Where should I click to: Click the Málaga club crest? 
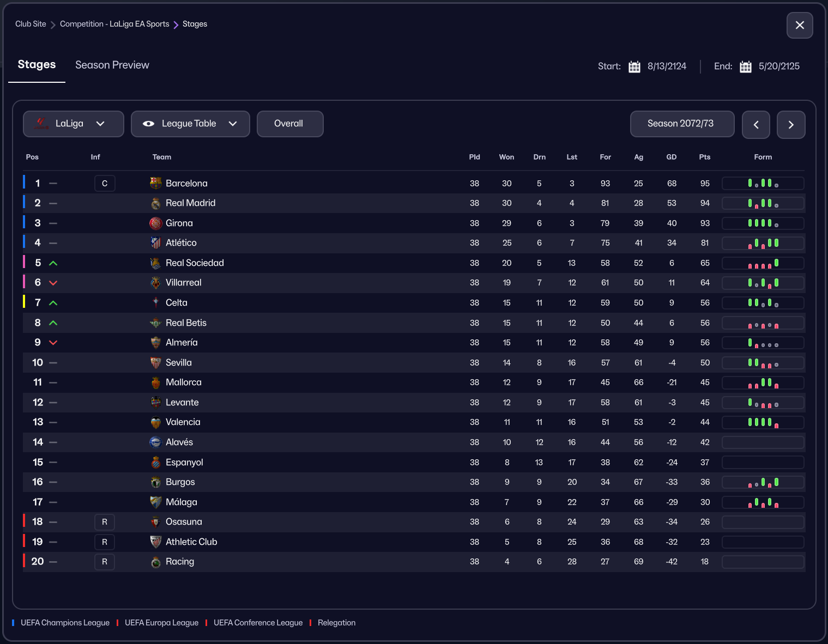point(156,502)
